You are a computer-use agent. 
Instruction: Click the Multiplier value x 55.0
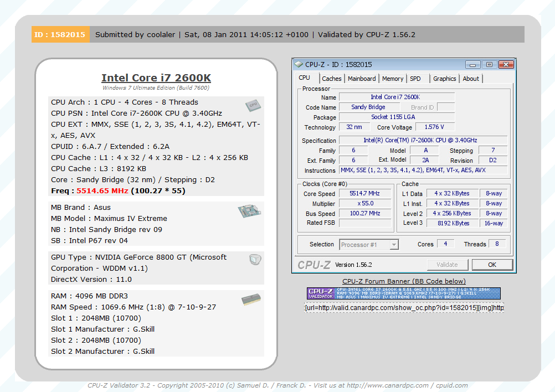365,203
